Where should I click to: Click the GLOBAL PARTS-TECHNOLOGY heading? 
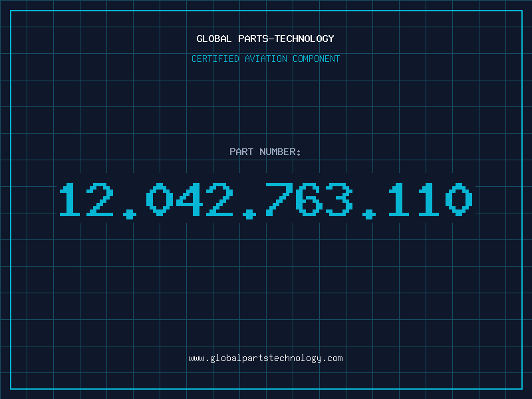pos(265,39)
